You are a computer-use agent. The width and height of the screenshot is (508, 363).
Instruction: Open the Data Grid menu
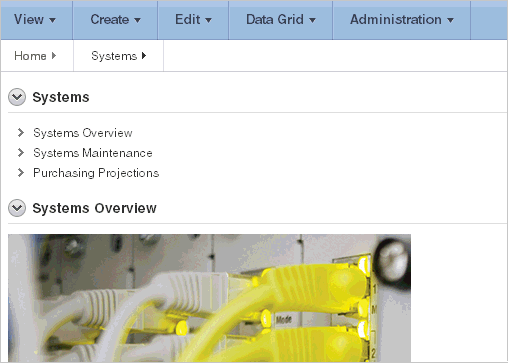pyautogui.click(x=281, y=20)
